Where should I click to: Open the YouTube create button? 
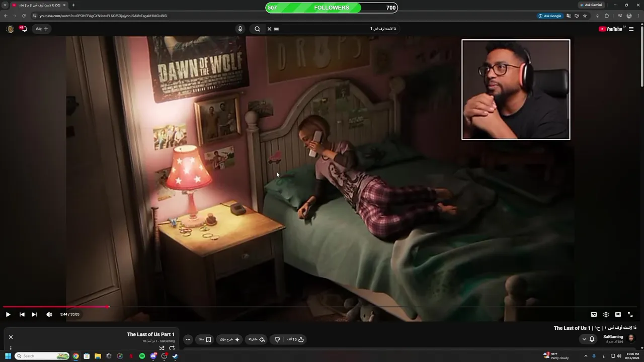pos(42,29)
